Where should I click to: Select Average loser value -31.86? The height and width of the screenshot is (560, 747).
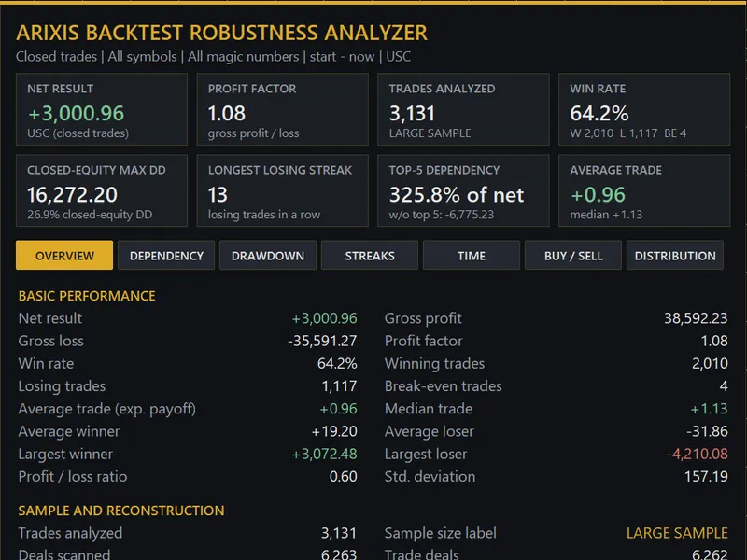[707, 431]
